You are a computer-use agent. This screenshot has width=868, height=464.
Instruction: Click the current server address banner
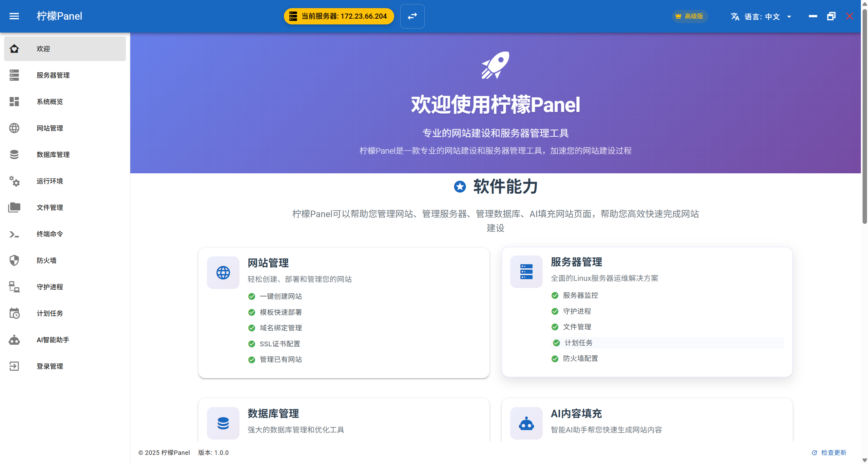339,16
